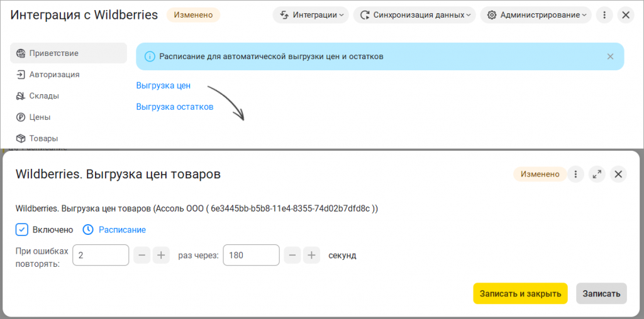The height and width of the screenshot is (319, 644).
Task: Toggle the Включено checkbox
Action: [22, 230]
